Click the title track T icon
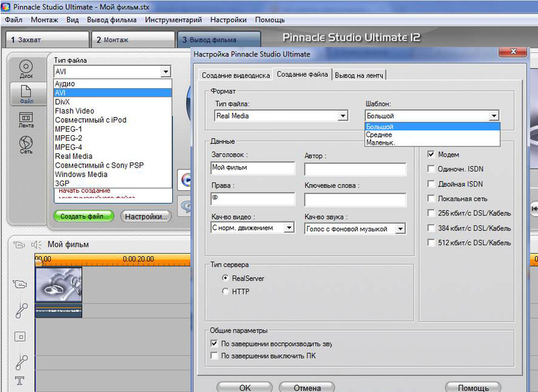Screen dimensions: 538x392 [20, 381]
